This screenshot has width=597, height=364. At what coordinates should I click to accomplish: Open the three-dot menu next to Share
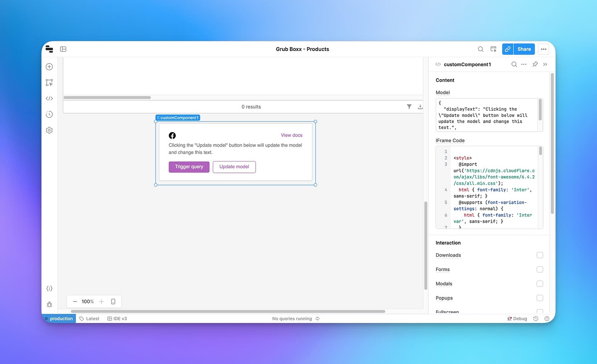pyautogui.click(x=543, y=49)
